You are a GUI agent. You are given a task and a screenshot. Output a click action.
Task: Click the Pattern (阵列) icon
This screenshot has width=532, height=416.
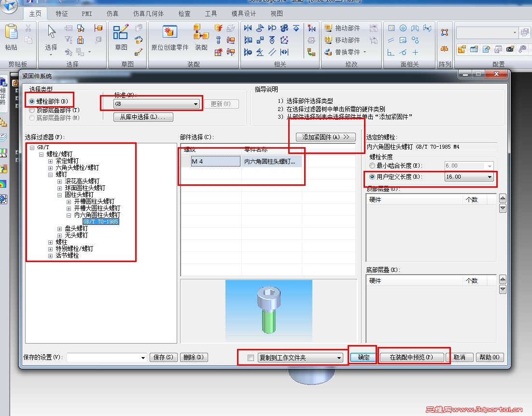pos(445,32)
